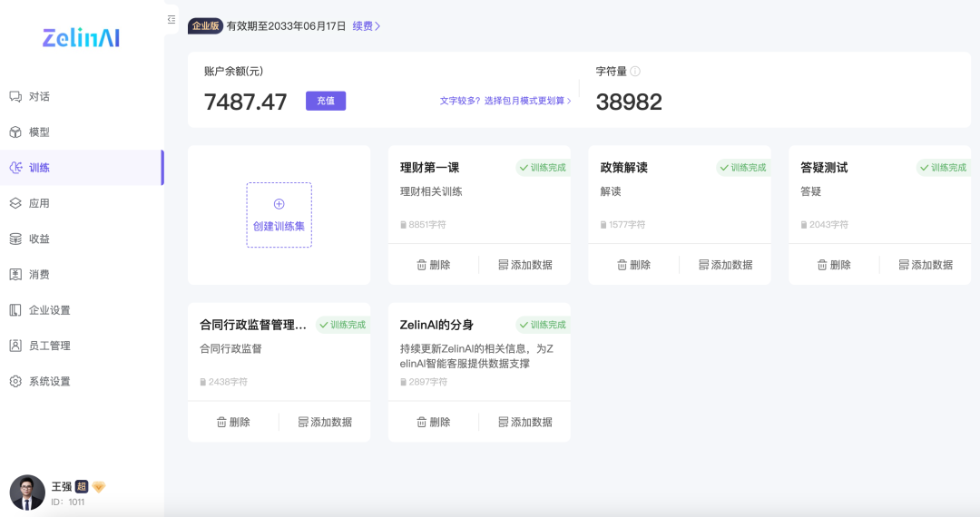Open 系统设置 in sidebar
The image size is (980, 517).
(x=82, y=381)
